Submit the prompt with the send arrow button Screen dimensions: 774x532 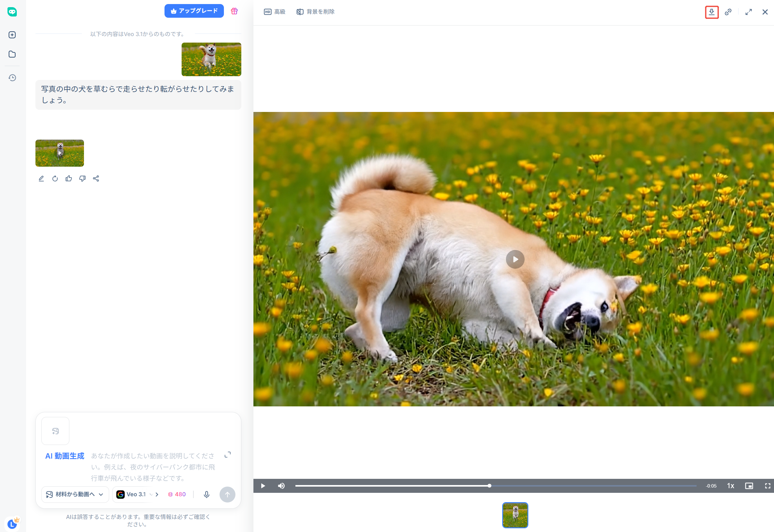[227, 494]
